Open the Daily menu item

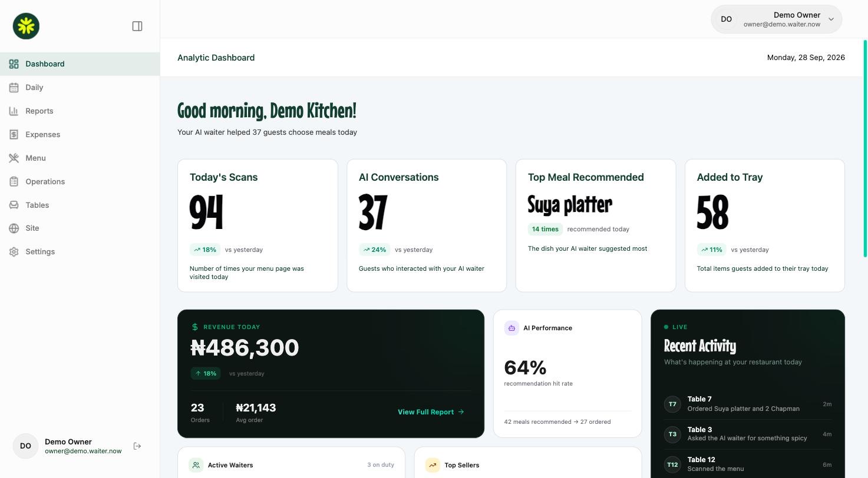point(80,87)
